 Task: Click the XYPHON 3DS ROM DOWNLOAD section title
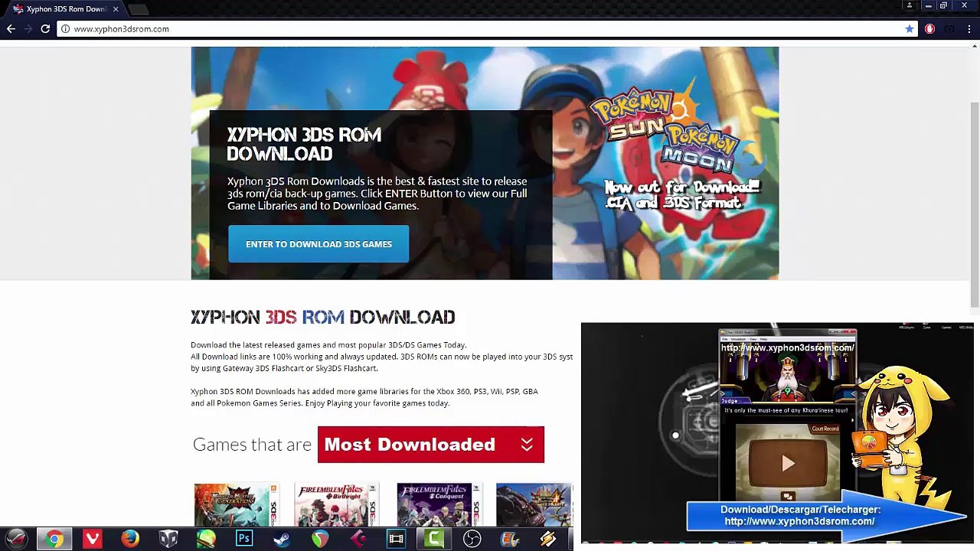[323, 317]
